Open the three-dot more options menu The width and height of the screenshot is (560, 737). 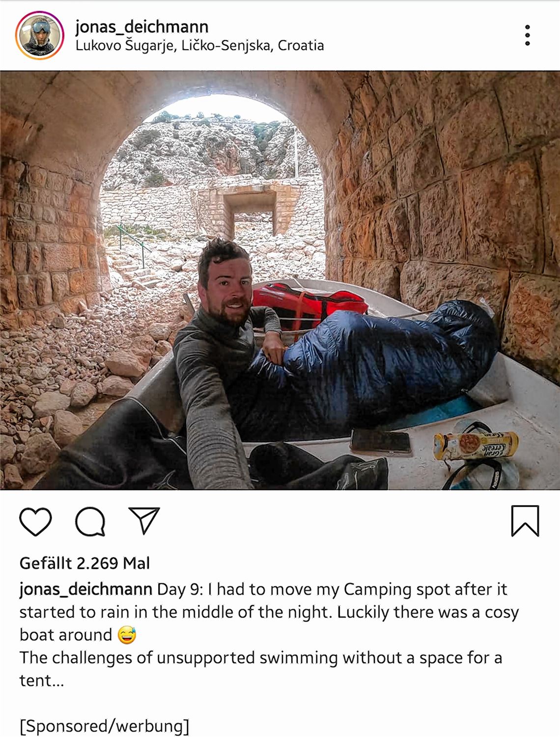[x=527, y=35]
